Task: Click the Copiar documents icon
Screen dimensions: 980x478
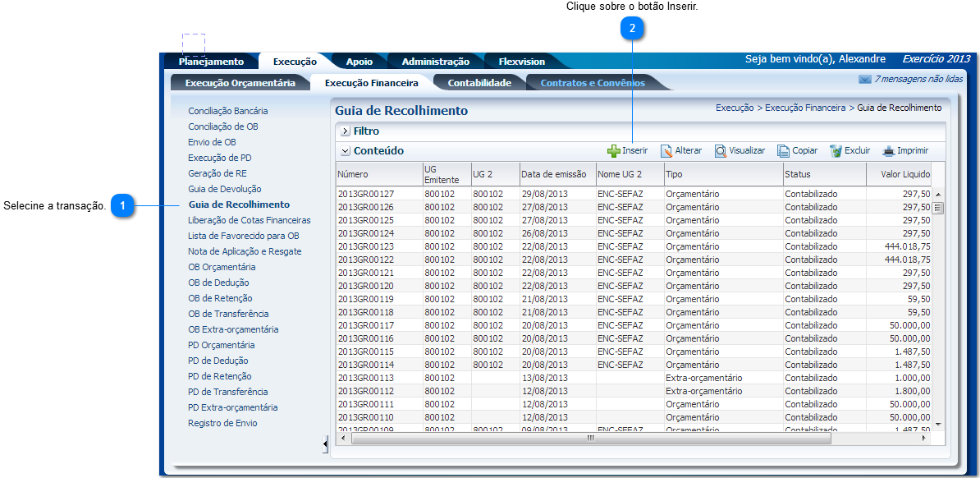Action: tap(783, 151)
